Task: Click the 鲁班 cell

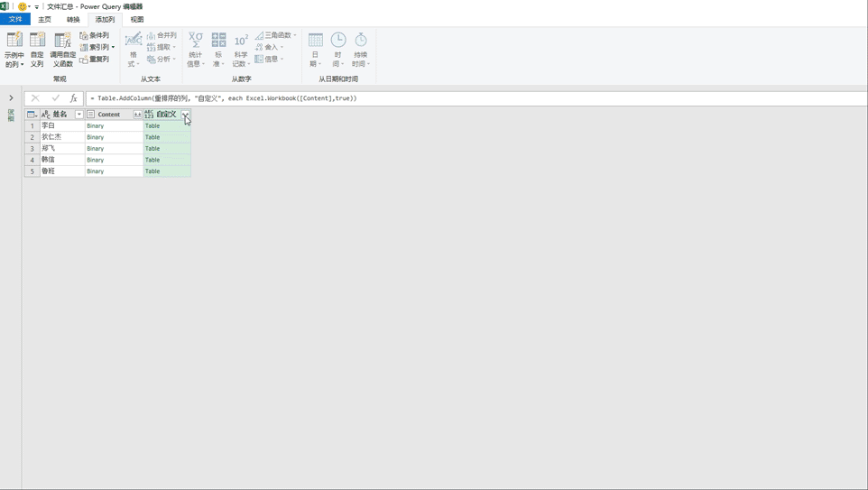Action: pyautogui.click(x=62, y=171)
